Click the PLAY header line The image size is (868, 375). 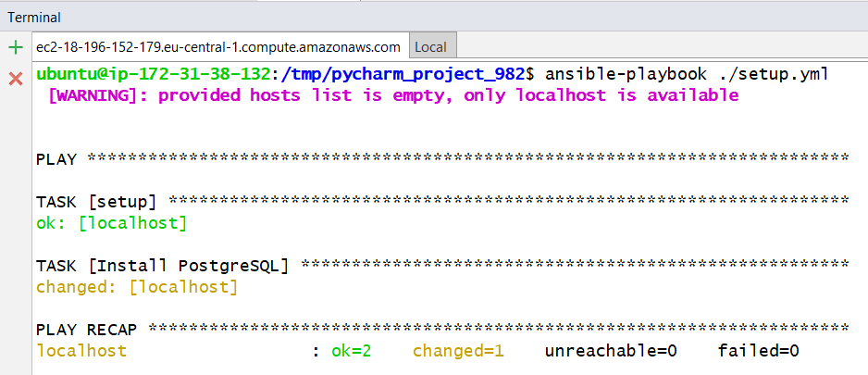click(441, 159)
